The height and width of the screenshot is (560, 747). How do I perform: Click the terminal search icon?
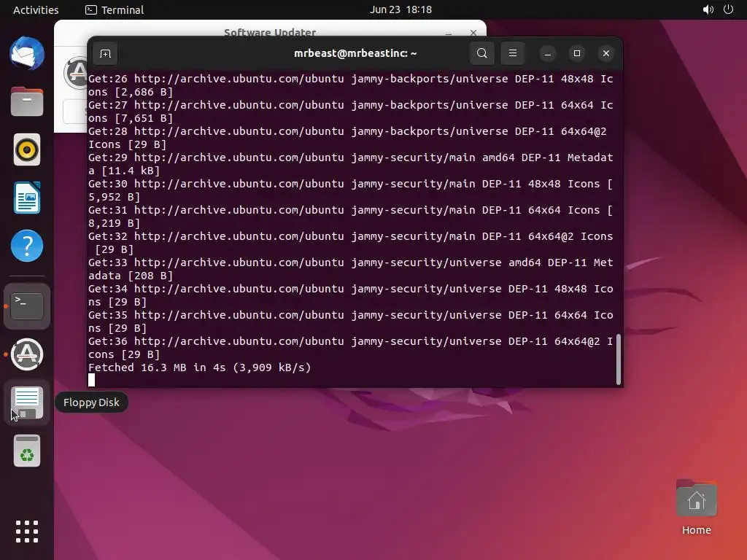tap(482, 53)
